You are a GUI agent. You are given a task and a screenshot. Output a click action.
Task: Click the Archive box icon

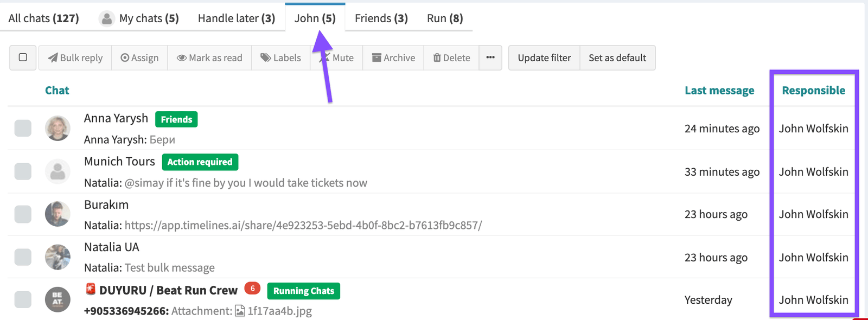tap(376, 58)
